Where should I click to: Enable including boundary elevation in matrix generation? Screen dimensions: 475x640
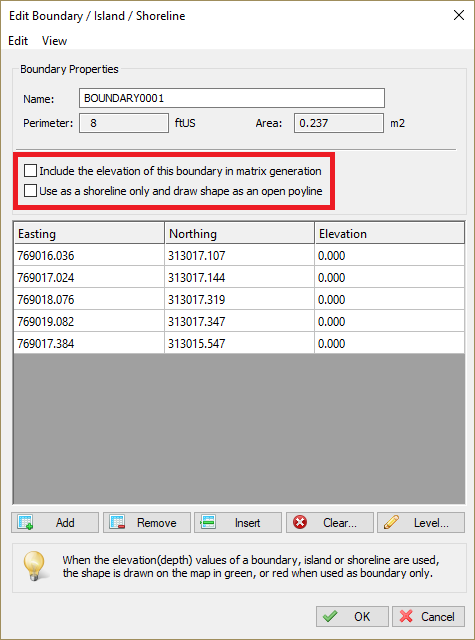(x=31, y=171)
